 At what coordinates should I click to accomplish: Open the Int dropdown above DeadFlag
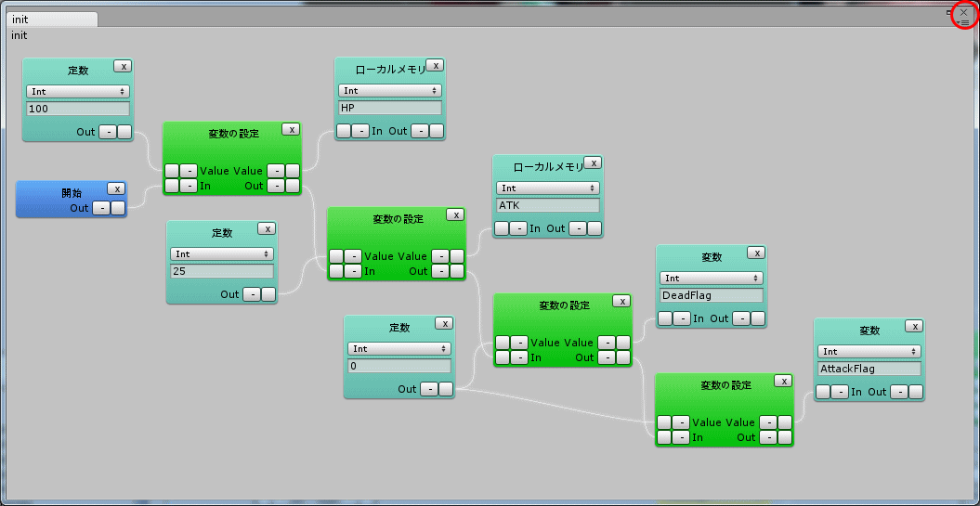point(712,278)
